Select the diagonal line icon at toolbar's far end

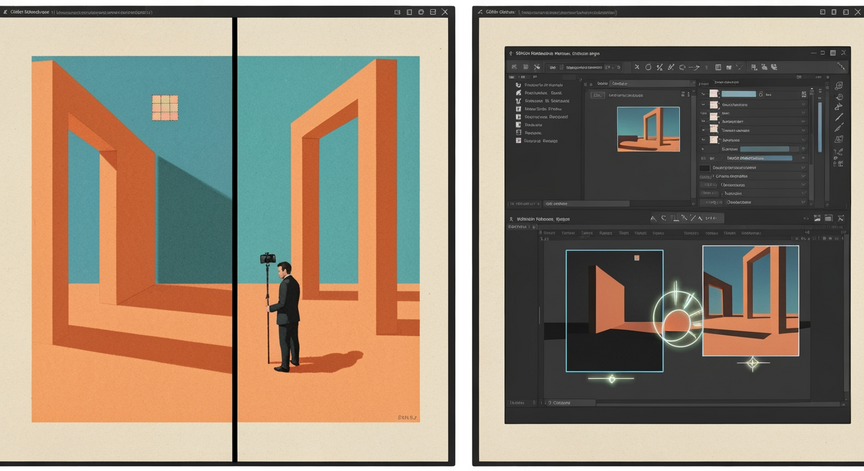(841, 67)
